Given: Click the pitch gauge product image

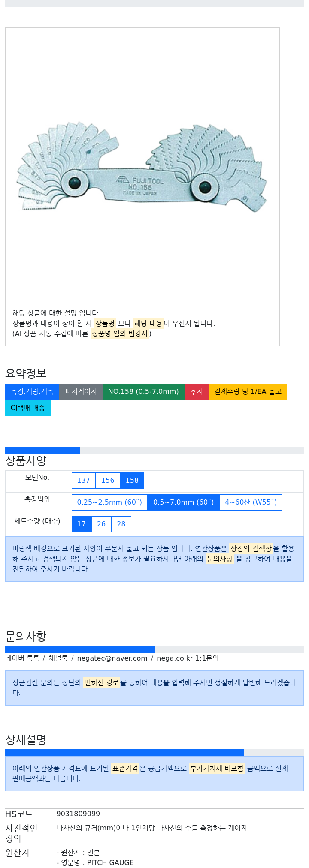Looking at the screenshot, I should [142, 168].
